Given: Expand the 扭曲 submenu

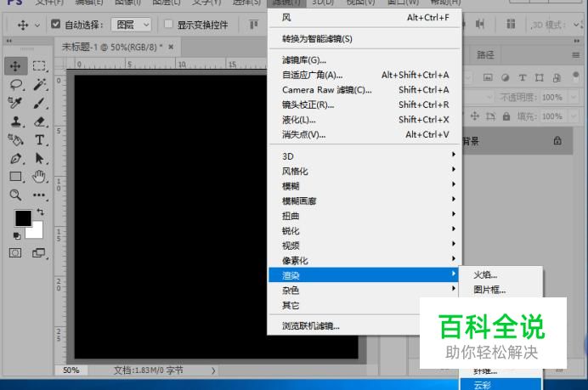Looking at the screenshot, I should tap(365, 216).
